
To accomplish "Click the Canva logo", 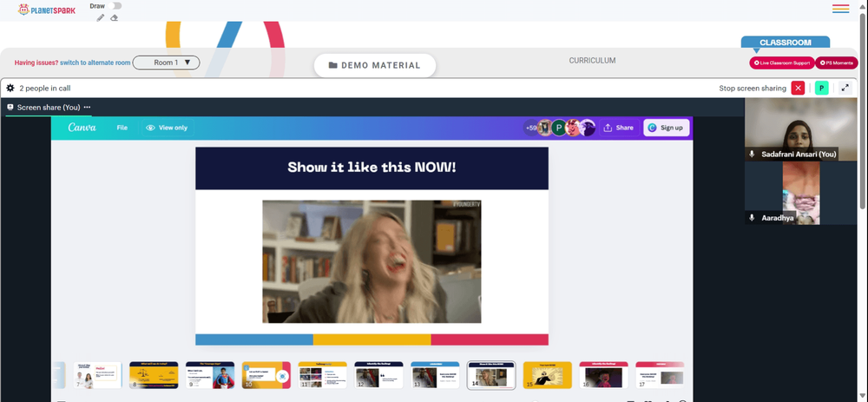I will (x=82, y=128).
